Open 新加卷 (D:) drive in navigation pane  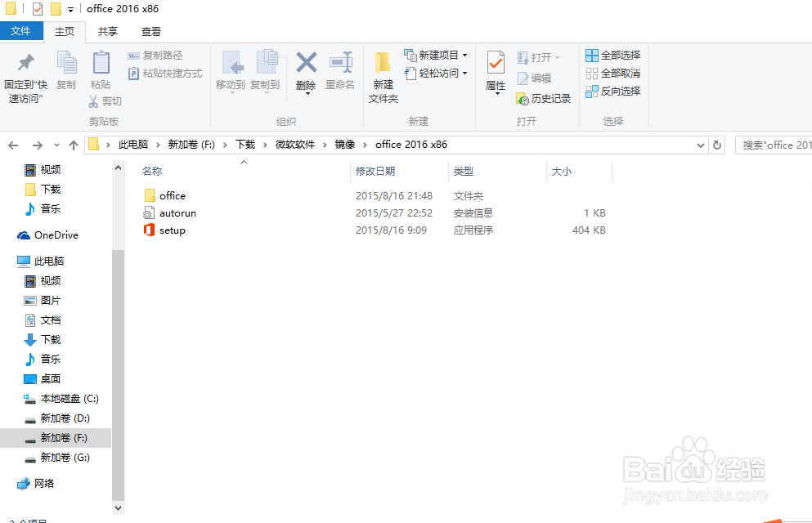57,418
